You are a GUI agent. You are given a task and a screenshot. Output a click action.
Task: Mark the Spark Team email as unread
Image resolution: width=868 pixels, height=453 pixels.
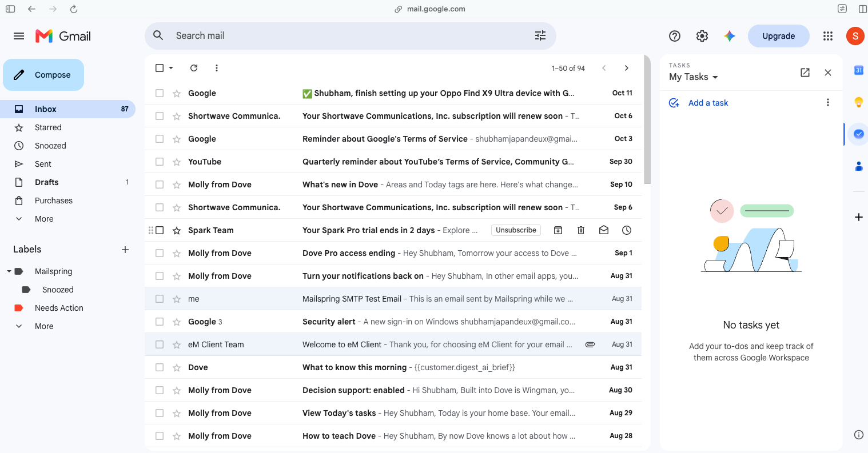click(604, 230)
